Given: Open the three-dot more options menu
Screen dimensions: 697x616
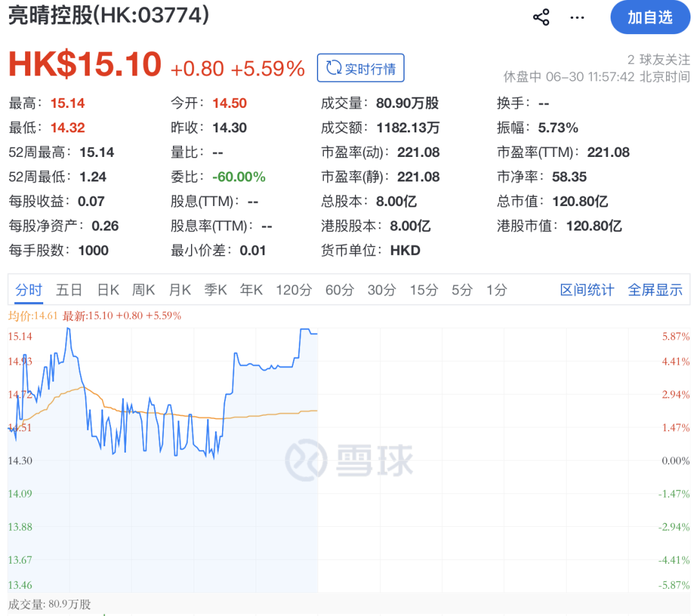Looking at the screenshot, I should (x=577, y=18).
